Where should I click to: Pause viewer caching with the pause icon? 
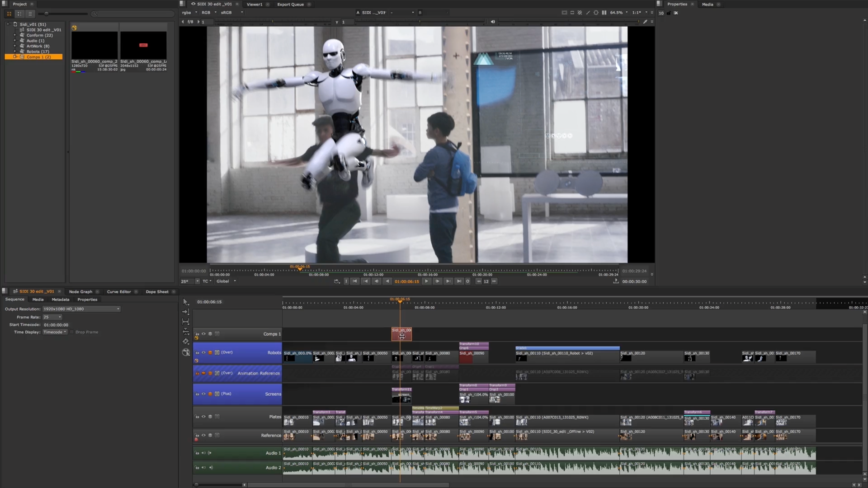click(x=604, y=13)
